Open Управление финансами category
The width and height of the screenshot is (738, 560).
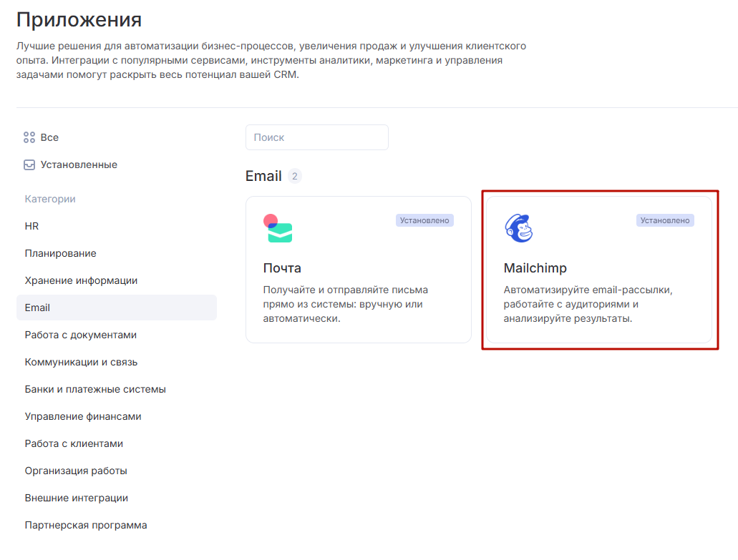point(116,416)
